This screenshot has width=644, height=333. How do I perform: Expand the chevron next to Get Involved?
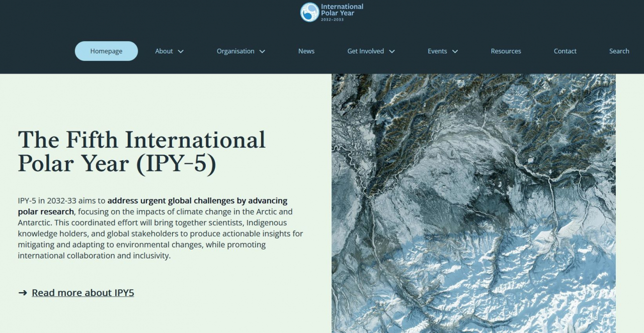pyautogui.click(x=392, y=51)
